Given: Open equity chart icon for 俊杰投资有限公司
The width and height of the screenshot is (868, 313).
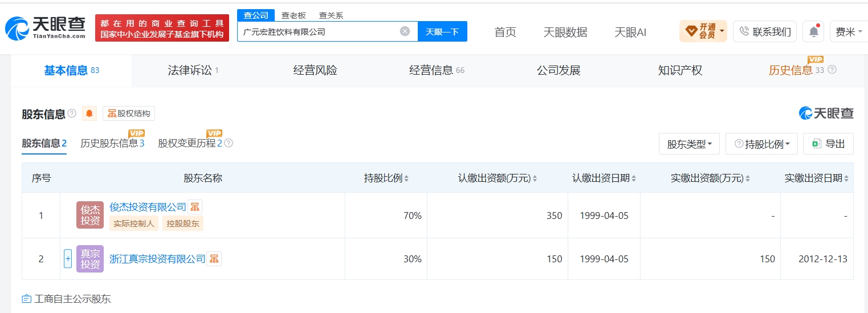Looking at the screenshot, I should click(x=195, y=207).
